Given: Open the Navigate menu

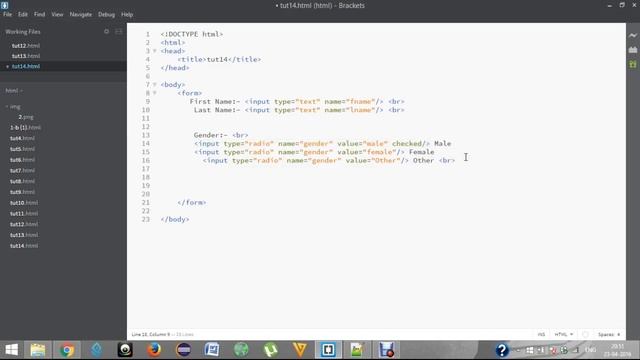Looking at the screenshot, I should [x=81, y=14].
